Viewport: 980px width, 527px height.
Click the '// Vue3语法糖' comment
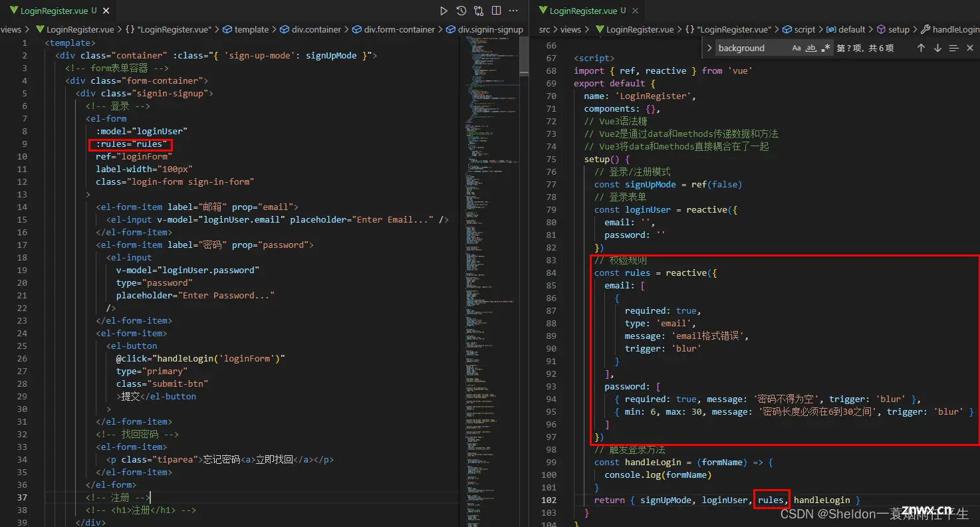point(616,121)
